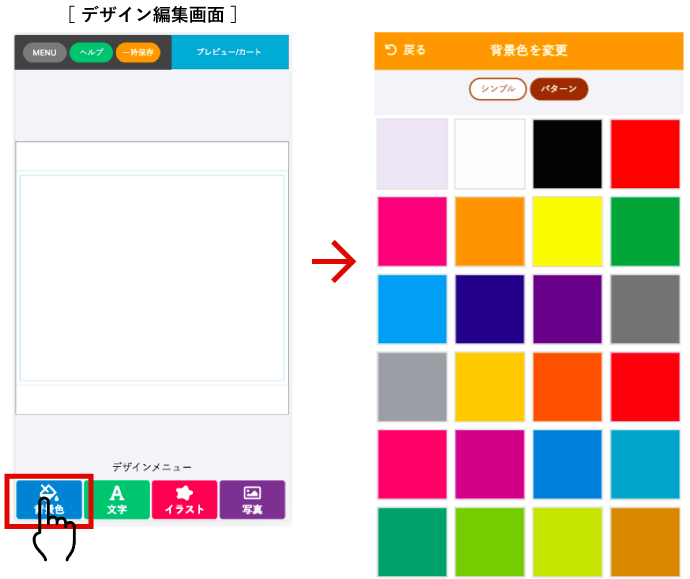The width and height of the screenshot is (690, 579).
Task: Select the purple color swatch
Action: point(567,309)
